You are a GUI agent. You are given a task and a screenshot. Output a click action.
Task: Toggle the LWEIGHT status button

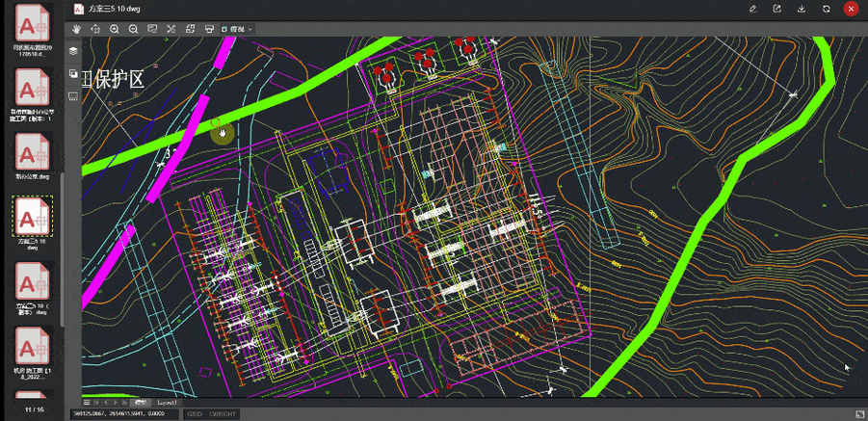coord(224,414)
